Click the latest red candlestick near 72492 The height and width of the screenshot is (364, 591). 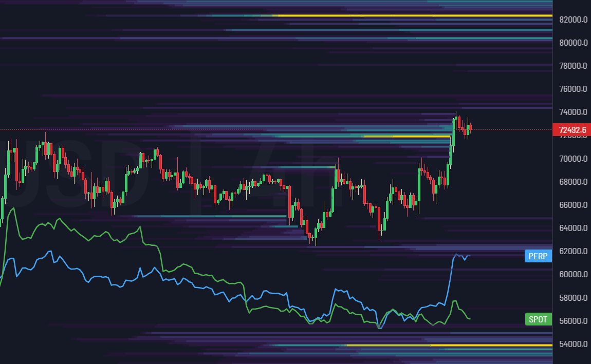pos(470,127)
